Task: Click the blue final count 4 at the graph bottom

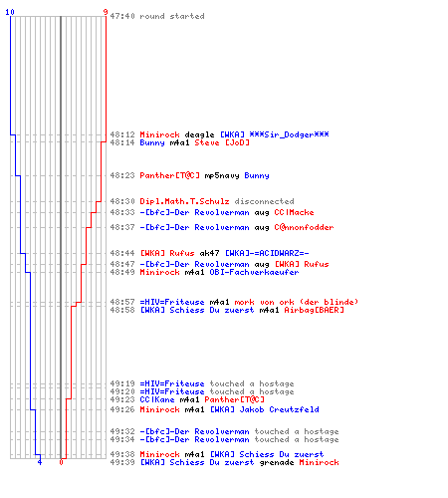Action: pos(40,462)
